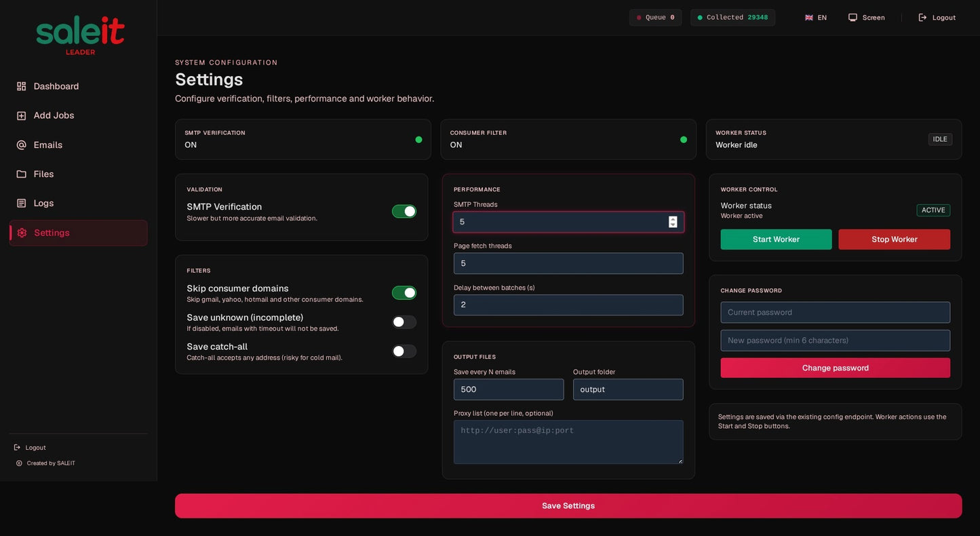The height and width of the screenshot is (536, 980).
Task: Click the green dot in Collected badge
Action: click(700, 18)
